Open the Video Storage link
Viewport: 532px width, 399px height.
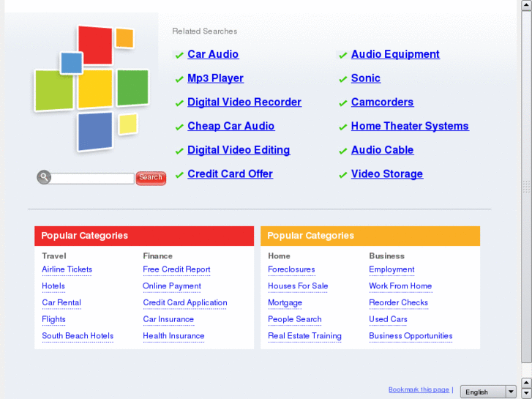pos(387,174)
